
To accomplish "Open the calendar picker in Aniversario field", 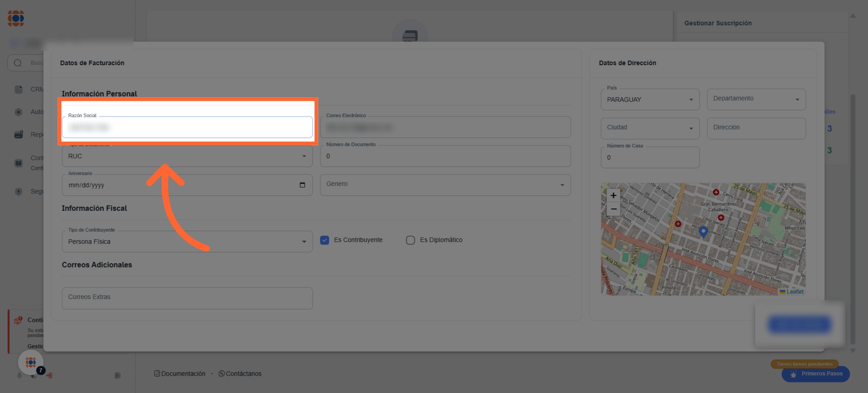I will click(x=302, y=185).
